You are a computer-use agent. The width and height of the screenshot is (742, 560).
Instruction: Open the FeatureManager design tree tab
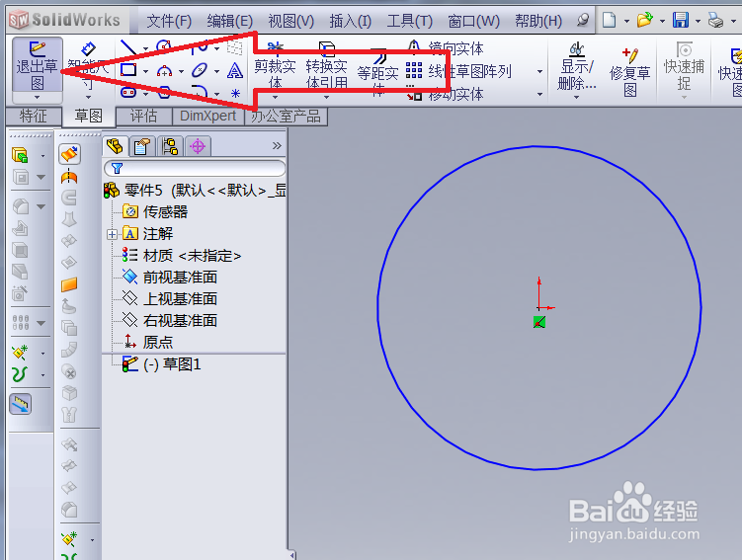[x=115, y=146]
